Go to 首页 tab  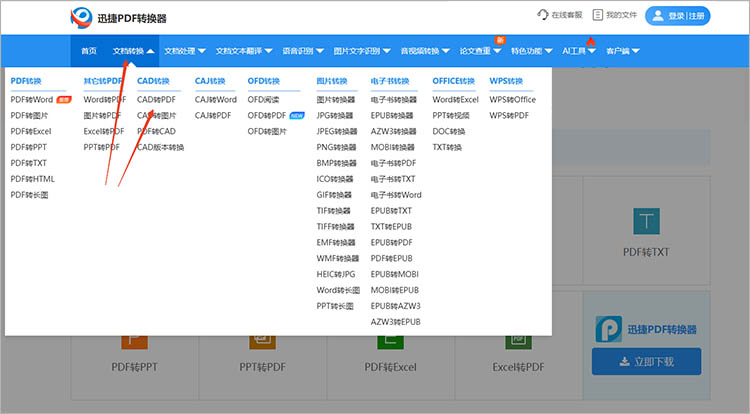point(88,51)
